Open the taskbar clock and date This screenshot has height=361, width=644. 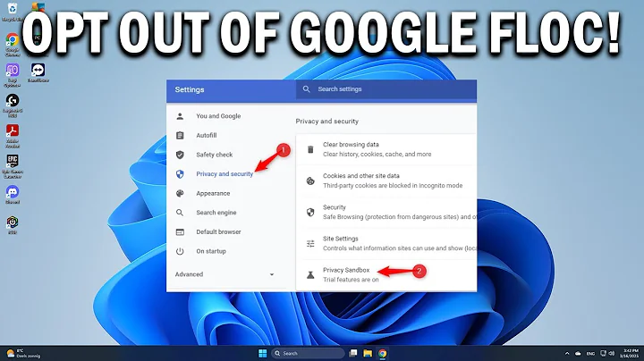[x=631, y=353]
